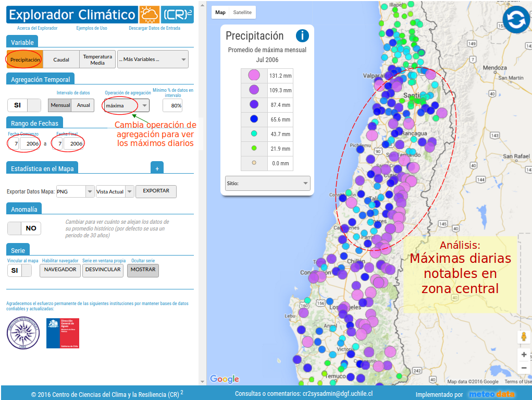Open the aggregation operation máxima dropdown
532x400 pixels.
tap(127, 105)
